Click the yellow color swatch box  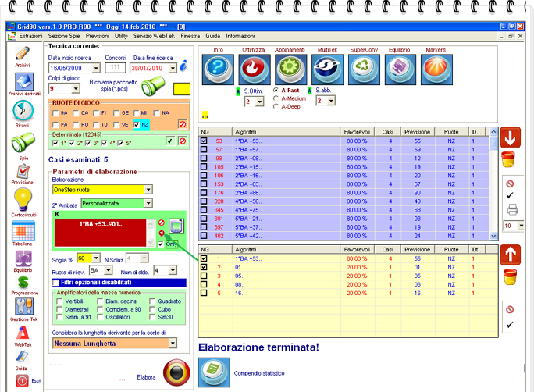tap(182, 89)
